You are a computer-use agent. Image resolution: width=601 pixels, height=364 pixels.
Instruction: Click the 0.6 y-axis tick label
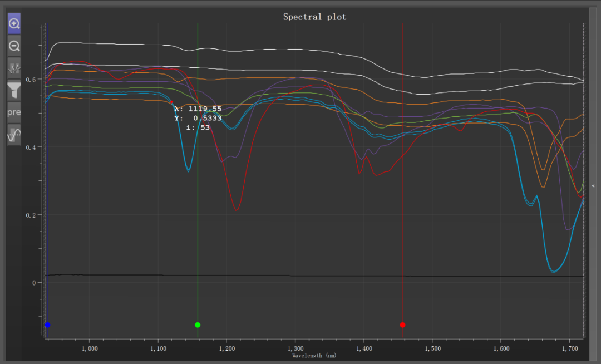click(x=31, y=80)
